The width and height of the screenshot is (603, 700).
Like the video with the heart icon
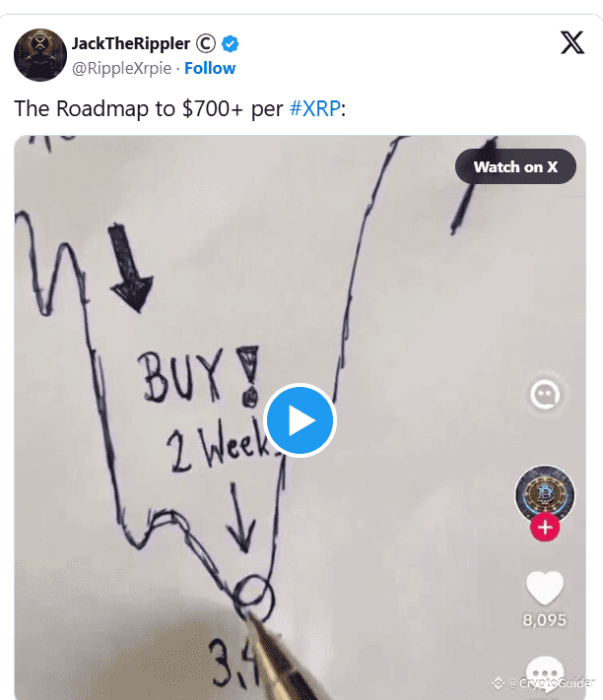(x=545, y=588)
